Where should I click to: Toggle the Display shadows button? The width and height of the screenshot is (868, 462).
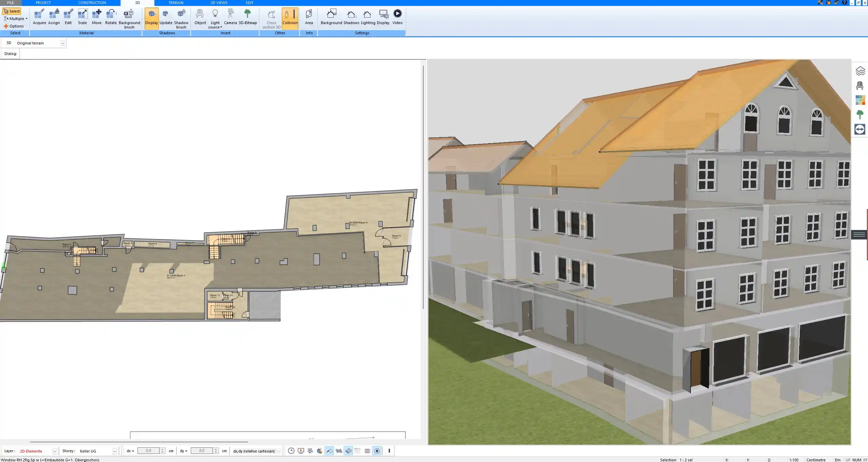[151, 18]
